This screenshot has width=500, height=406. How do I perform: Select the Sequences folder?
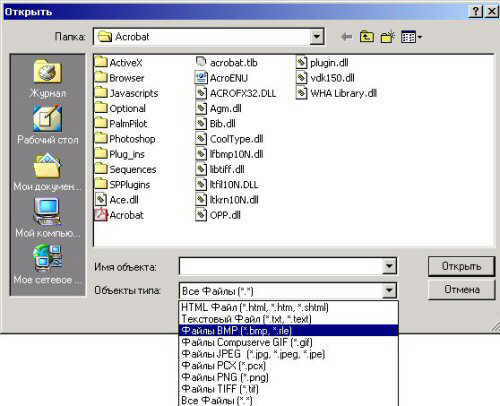[x=126, y=169]
